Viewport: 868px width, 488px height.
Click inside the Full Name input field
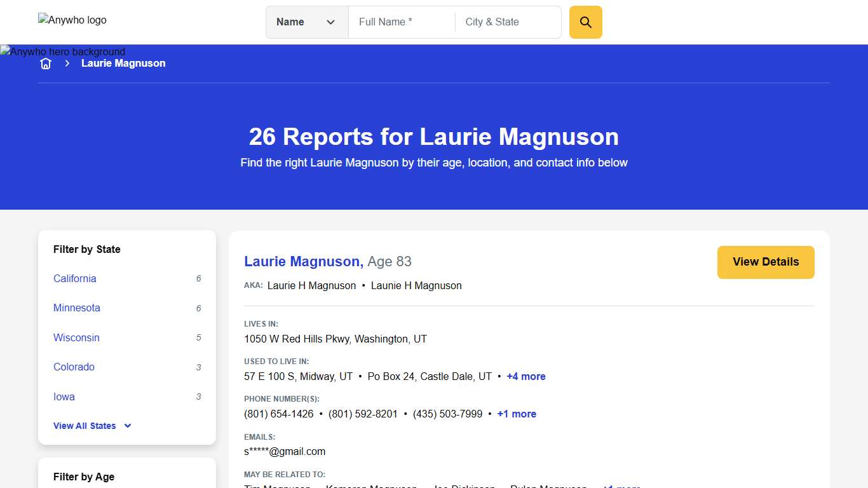tap(400, 22)
